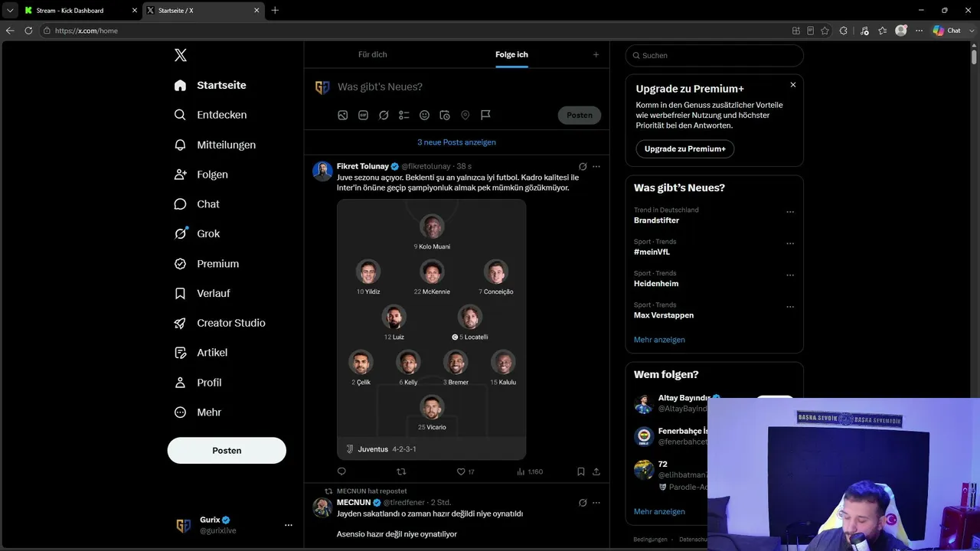The image size is (980, 551).
Task: Expand the Mehr menu in sidebar
Action: [x=198, y=412]
